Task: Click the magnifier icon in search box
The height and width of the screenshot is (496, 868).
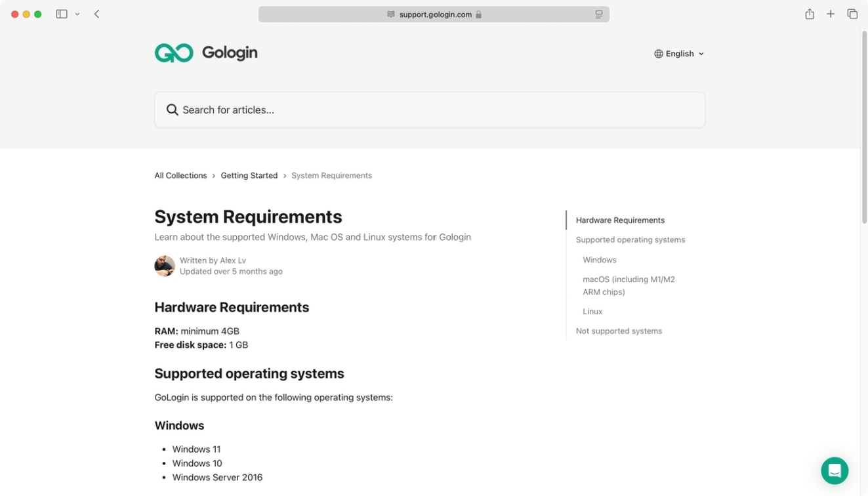Action: (172, 110)
